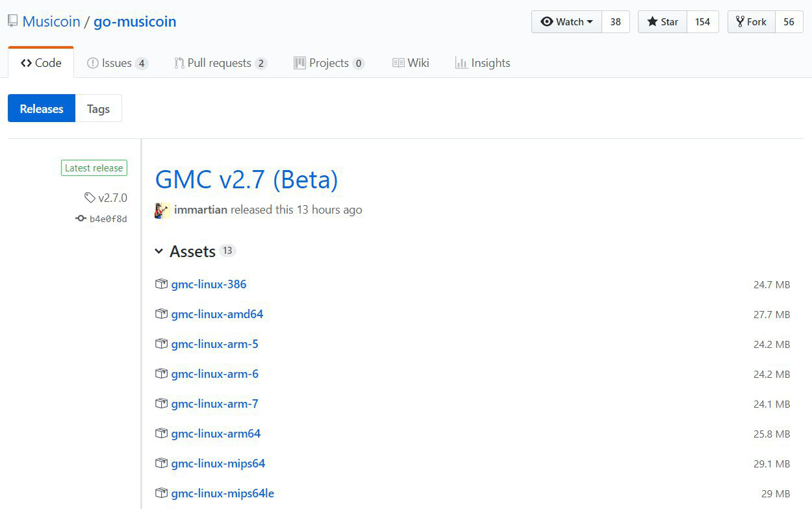This screenshot has height=509, width=812.
Task: Click the package icon beside gmc-linux-arm-5
Action: coord(161,344)
